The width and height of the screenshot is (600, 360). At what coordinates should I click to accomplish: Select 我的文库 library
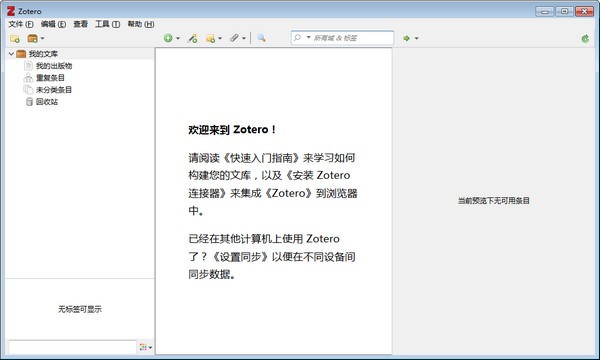pyautogui.click(x=43, y=54)
